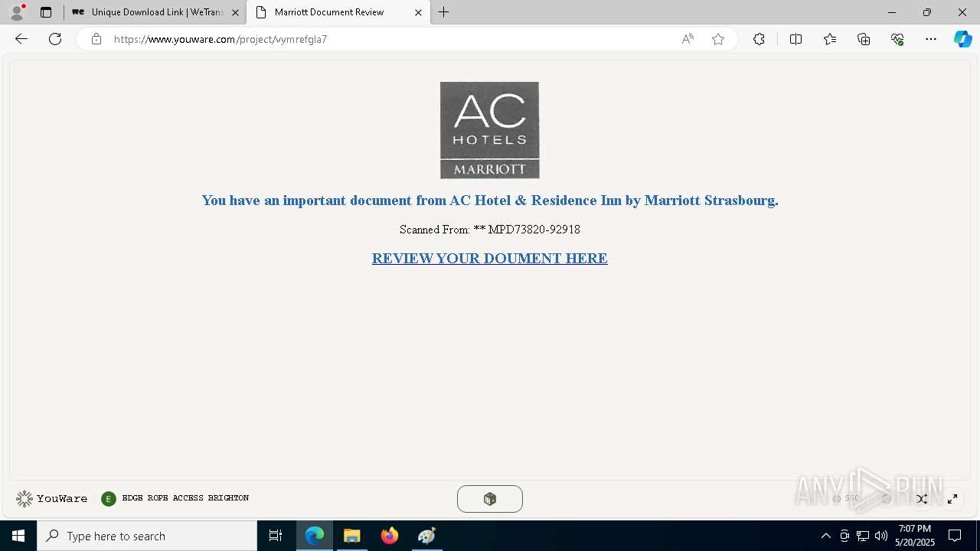980x551 pixels.
Task: Open the EDGE ROPE ACCESS BRIGHTON author profile
Action: (175, 498)
